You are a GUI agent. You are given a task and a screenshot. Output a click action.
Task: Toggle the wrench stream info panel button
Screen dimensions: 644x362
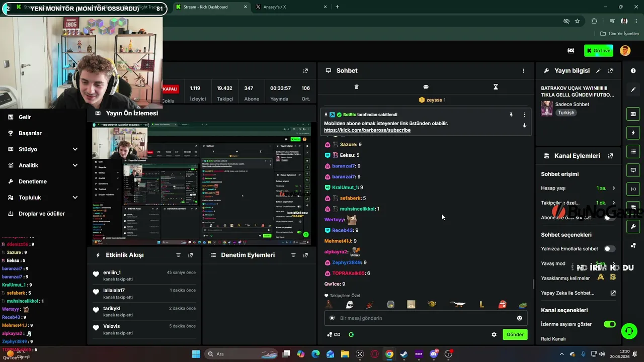click(633, 226)
